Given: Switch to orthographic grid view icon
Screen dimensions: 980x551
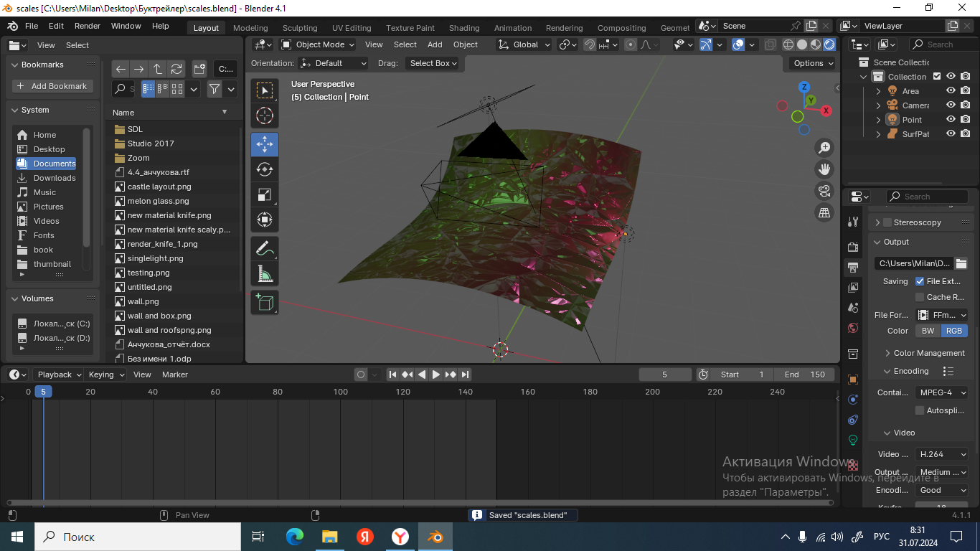Looking at the screenshot, I should tap(824, 212).
